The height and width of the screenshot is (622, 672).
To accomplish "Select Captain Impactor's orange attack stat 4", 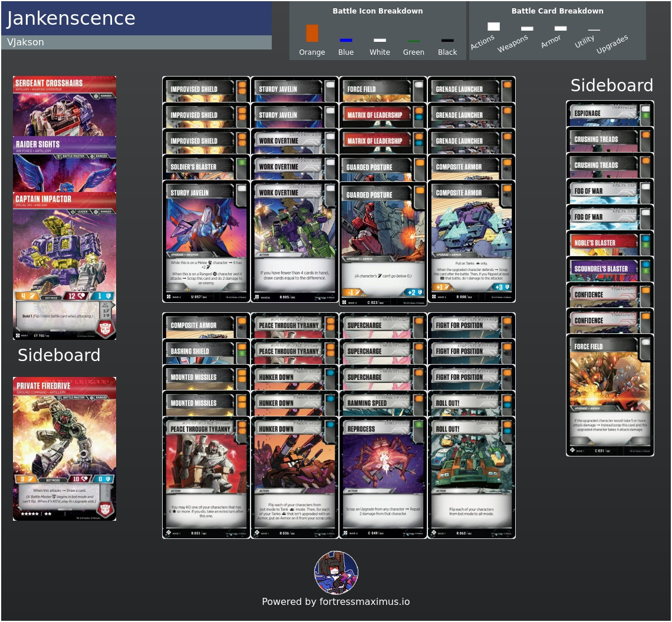I will [x=28, y=296].
